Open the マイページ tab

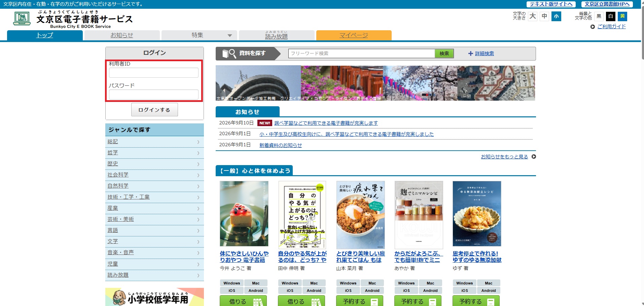click(354, 35)
